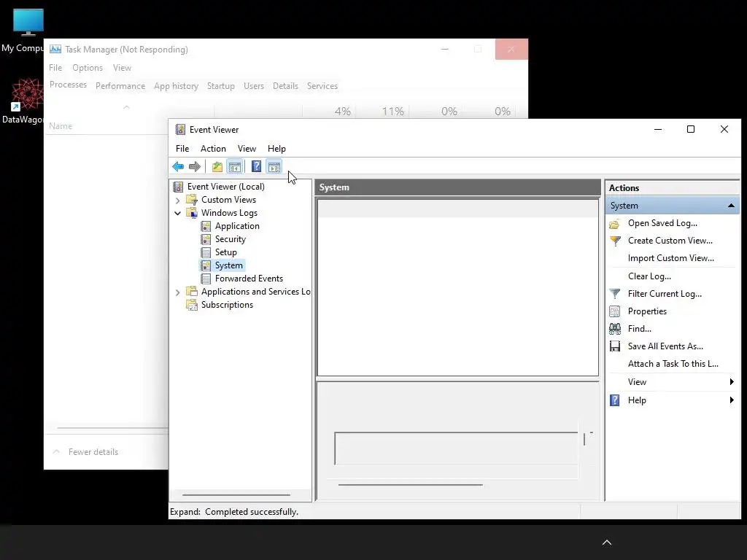
Task: Click Open Saved Log... action
Action: point(662,223)
